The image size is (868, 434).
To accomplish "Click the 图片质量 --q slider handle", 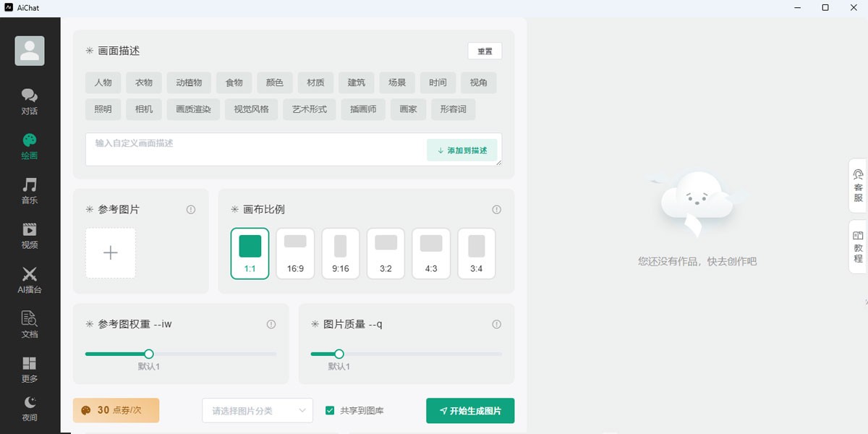I will [x=339, y=354].
